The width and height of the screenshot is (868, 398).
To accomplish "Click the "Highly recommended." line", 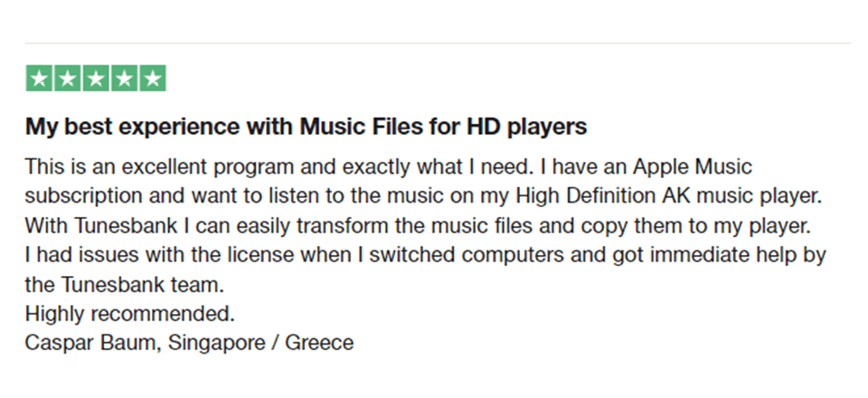I will 130,314.
